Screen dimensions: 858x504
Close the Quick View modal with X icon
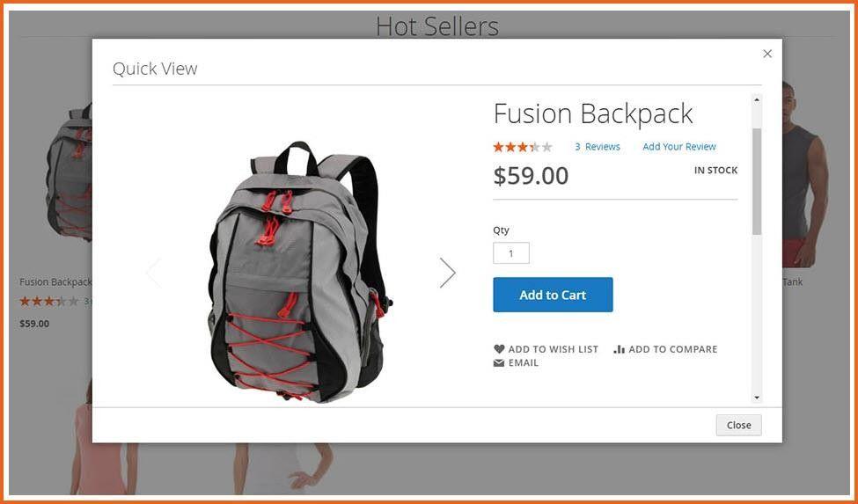click(x=767, y=54)
